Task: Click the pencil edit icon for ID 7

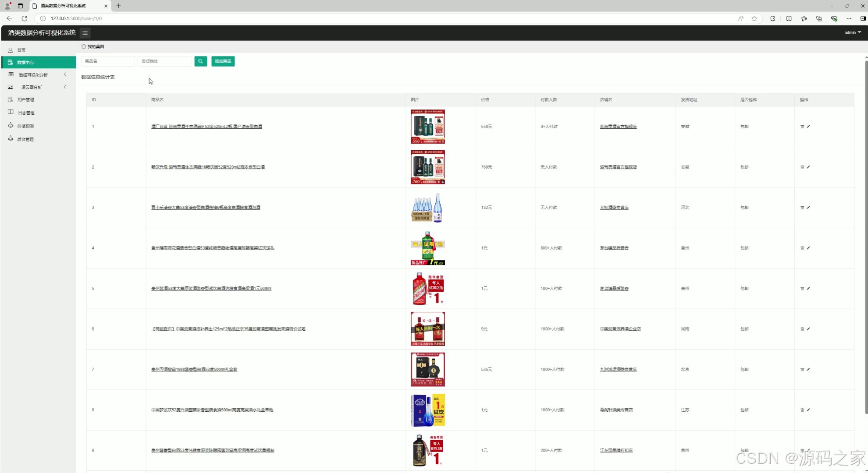Action: [x=808, y=370]
